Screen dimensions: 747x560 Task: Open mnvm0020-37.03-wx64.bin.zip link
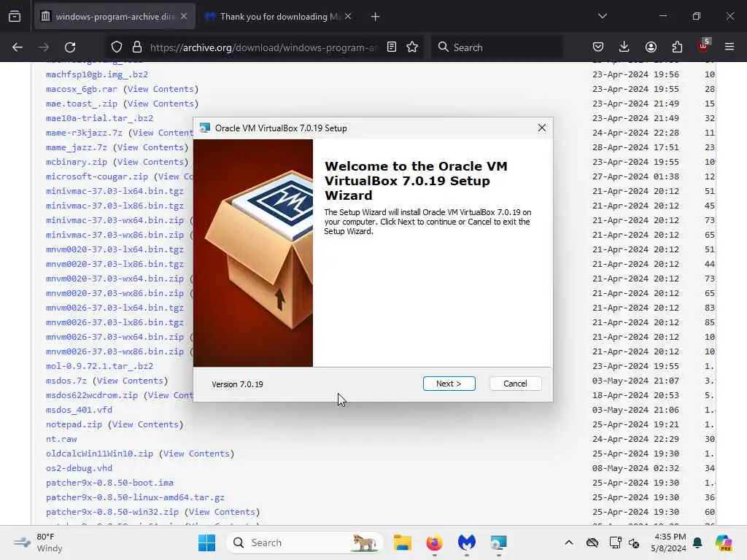tap(115, 279)
